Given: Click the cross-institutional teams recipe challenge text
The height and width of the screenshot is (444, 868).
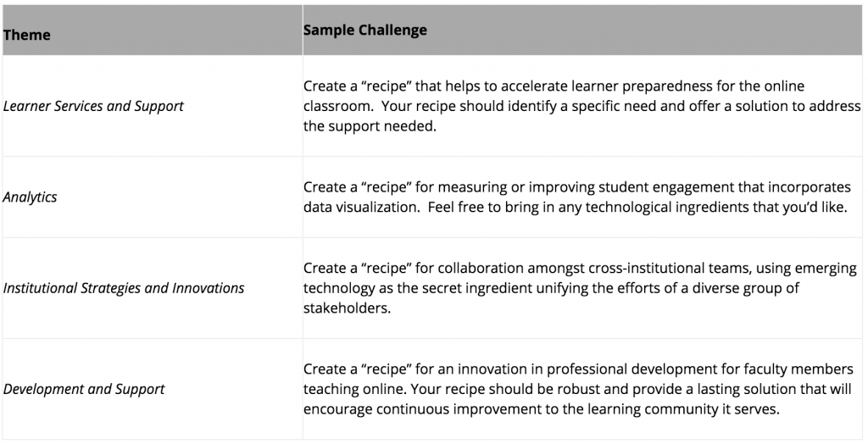Looking at the screenshot, I should coord(580,288).
